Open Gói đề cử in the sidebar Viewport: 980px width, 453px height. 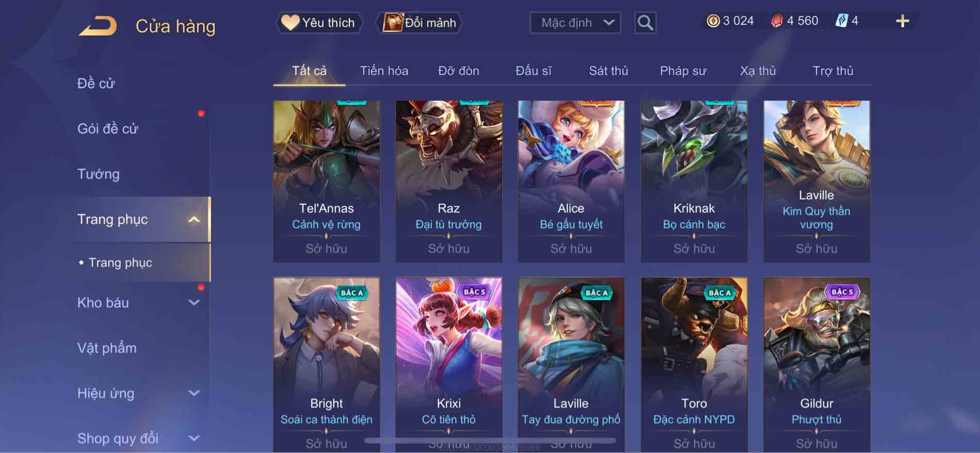108,128
